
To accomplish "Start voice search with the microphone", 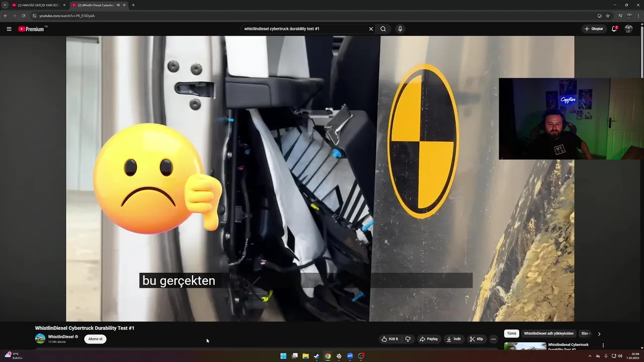I will coord(400,29).
